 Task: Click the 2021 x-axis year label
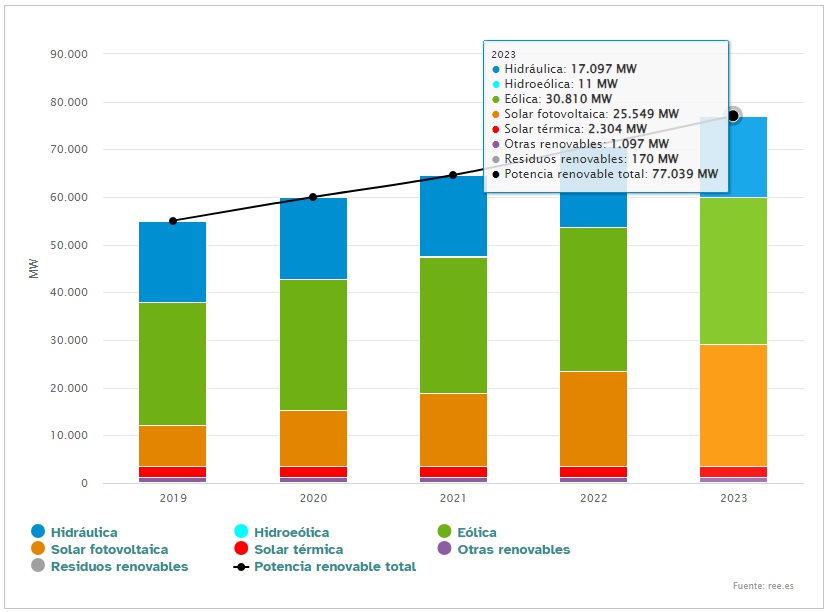tap(453, 498)
